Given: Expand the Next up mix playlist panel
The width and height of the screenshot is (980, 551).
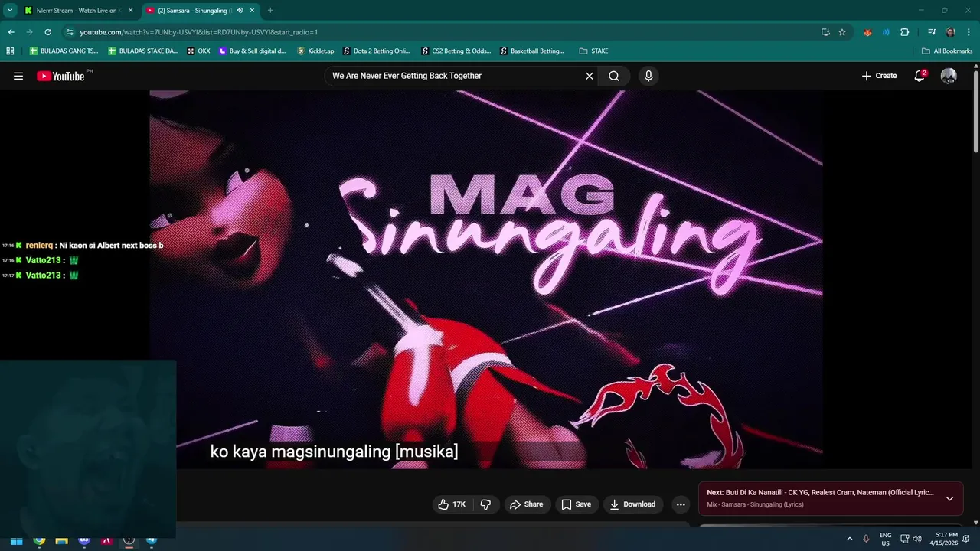Looking at the screenshot, I should click(x=949, y=498).
